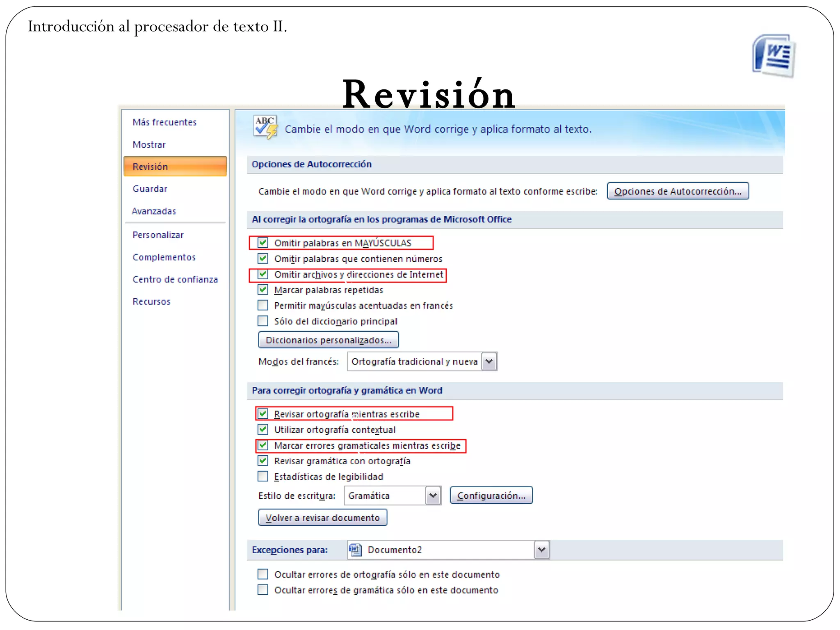Toggle Revisar ortografía mientras escribe
840x630 pixels.
click(263, 414)
